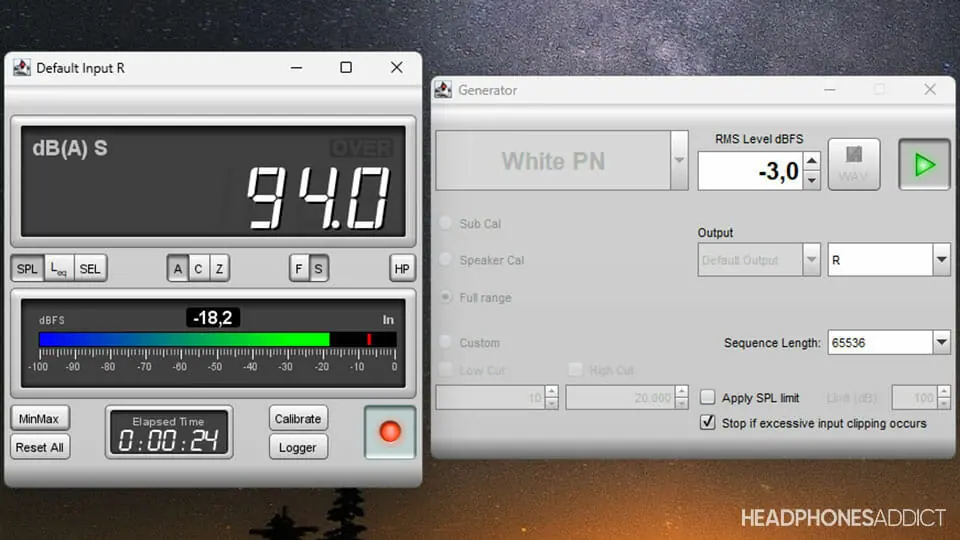This screenshot has width=960, height=540.
Task: Choose A weighting
Action: point(178,269)
